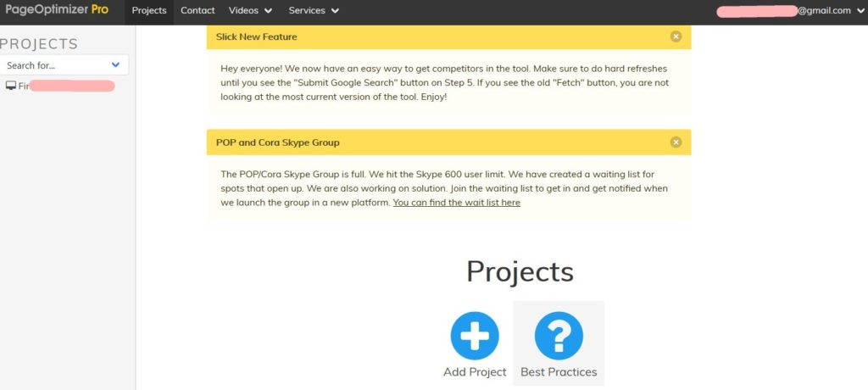Dismiss the Slick New Feature notice
Image resolution: width=868 pixels, height=390 pixels.
(676, 36)
